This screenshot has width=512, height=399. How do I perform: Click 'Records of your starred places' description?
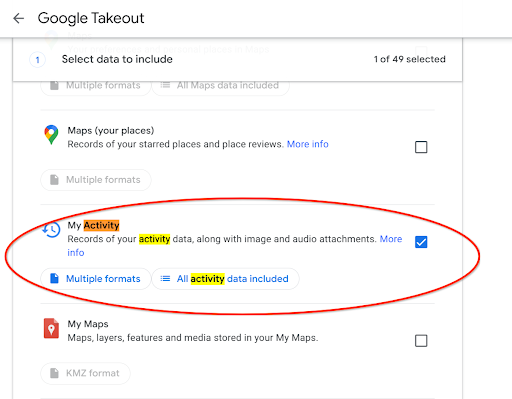point(175,144)
